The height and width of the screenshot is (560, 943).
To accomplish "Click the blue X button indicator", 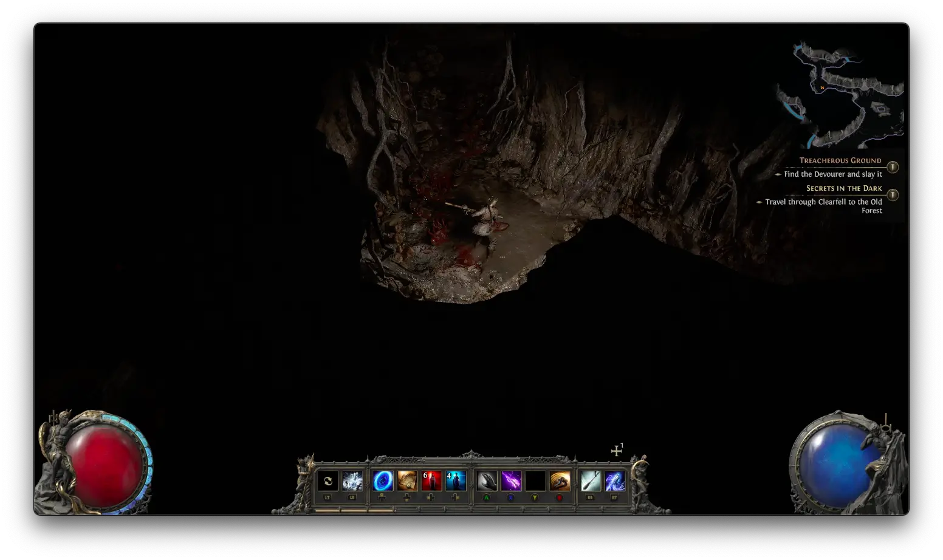I will (511, 497).
